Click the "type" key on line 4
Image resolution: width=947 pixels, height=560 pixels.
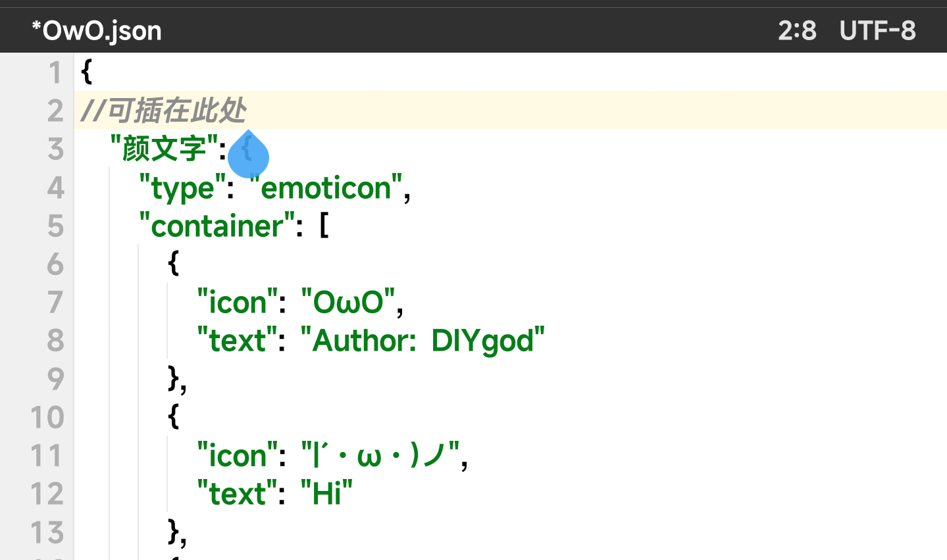(x=182, y=188)
